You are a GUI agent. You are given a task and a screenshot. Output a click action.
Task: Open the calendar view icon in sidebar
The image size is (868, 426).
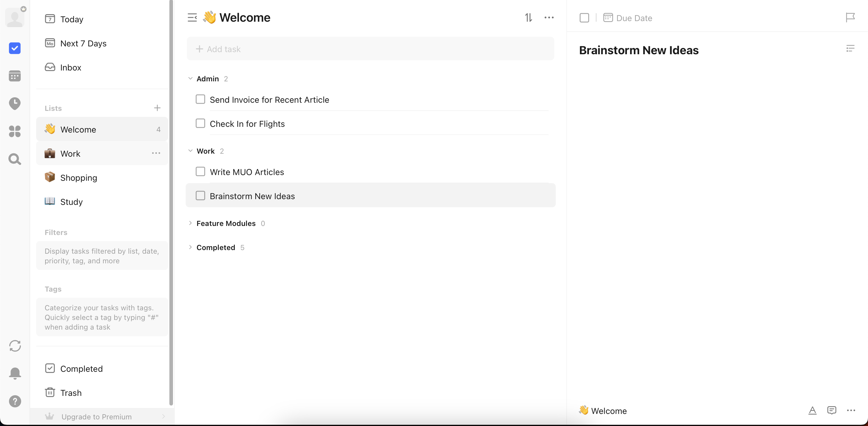click(14, 76)
